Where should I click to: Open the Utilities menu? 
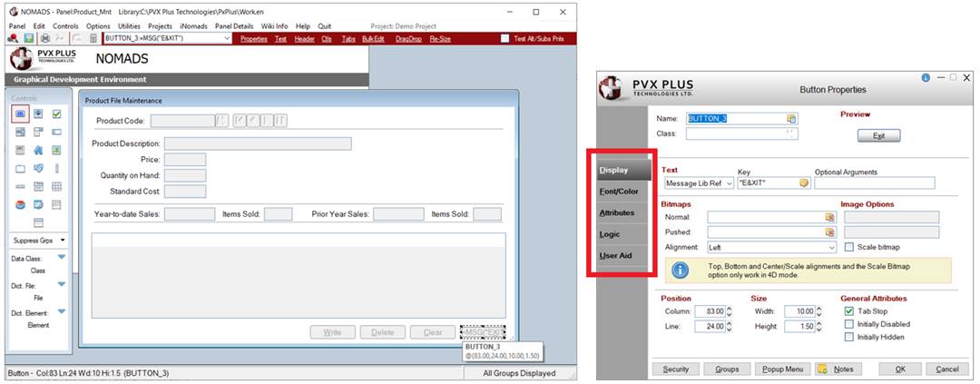pos(129,26)
